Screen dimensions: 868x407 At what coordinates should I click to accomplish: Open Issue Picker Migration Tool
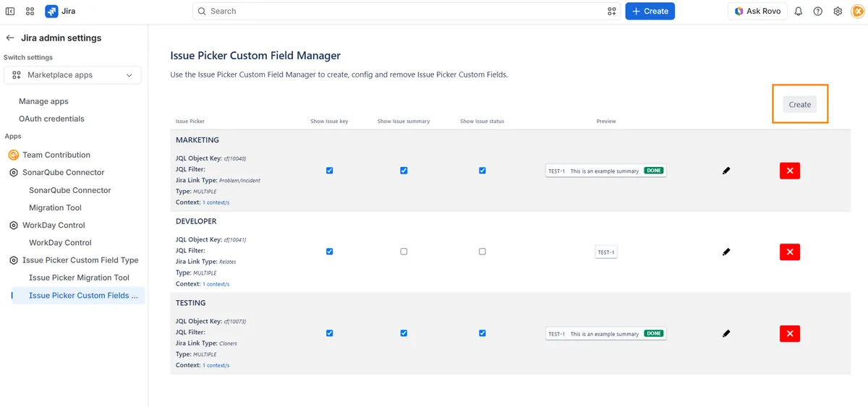tap(79, 278)
